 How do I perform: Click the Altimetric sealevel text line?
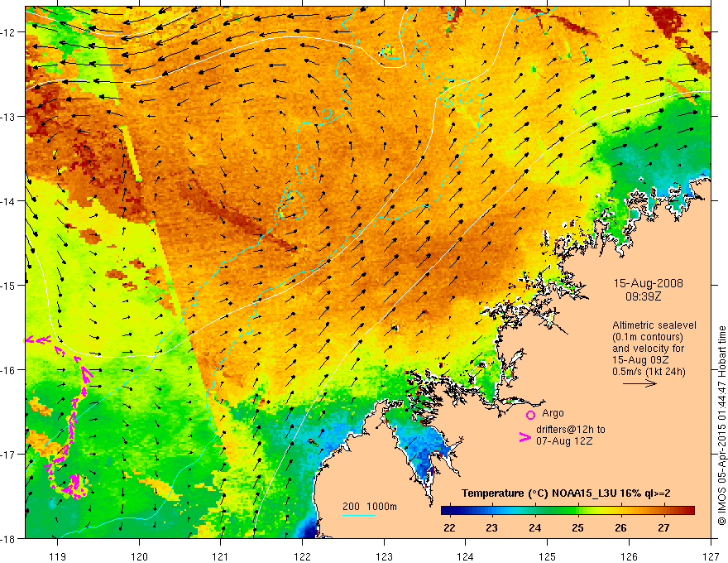(x=654, y=325)
